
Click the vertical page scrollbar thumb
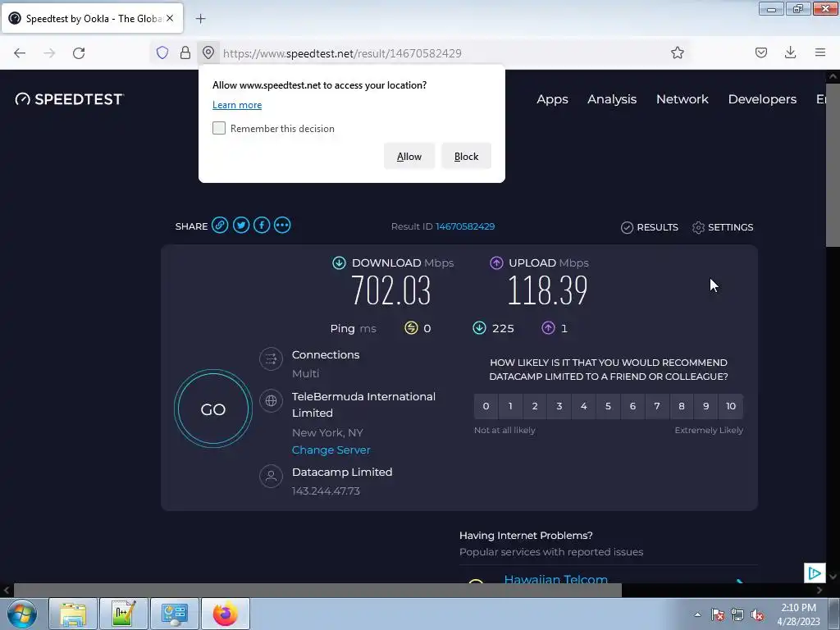[x=833, y=166]
